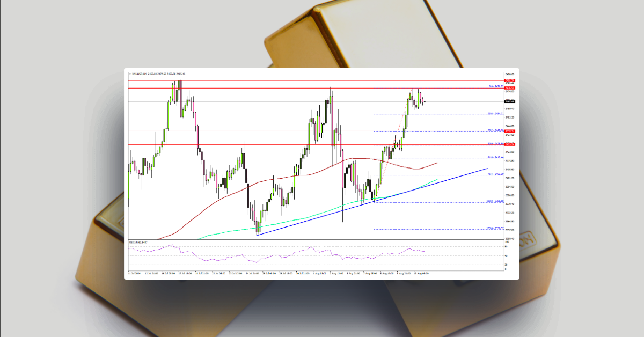Image resolution: width=644 pixels, height=337 pixels.
Task: Click the 11 Jul 2024 label on time axis
Action: click(x=133, y=272)
